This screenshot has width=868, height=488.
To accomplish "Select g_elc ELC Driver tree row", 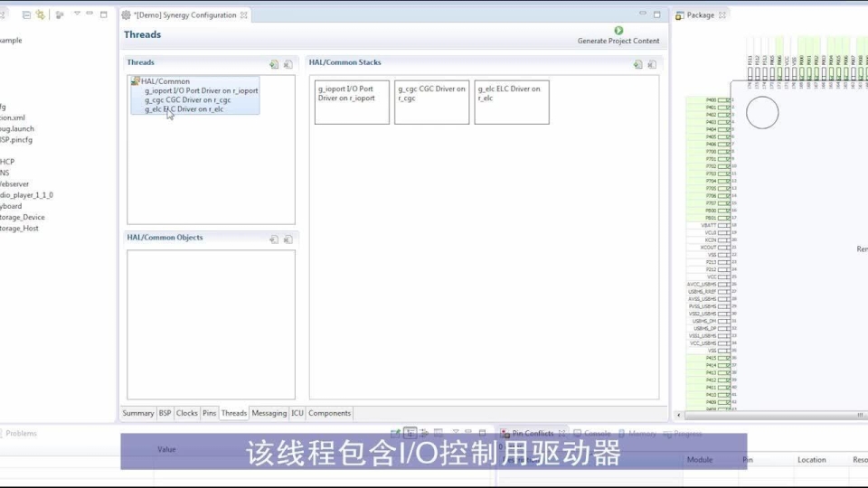I will point(184,109).
